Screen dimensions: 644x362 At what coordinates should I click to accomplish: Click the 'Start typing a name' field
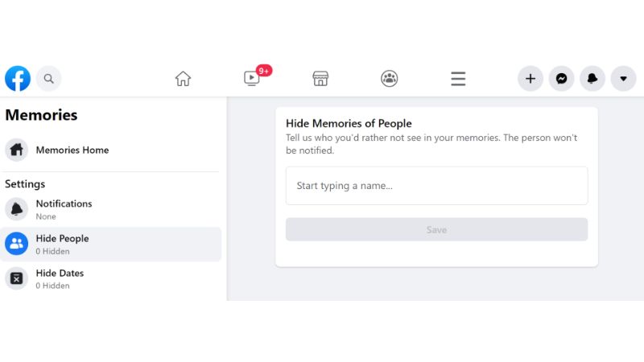click(436, 186)
